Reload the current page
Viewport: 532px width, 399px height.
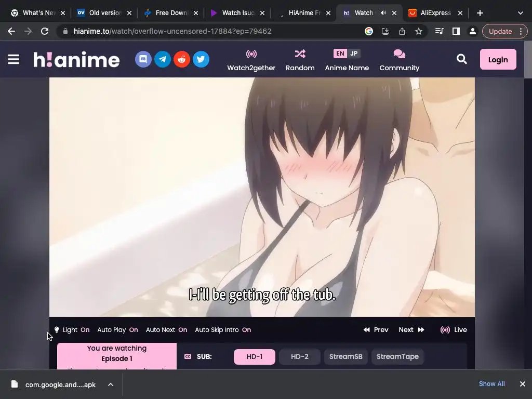coord(45,31)
